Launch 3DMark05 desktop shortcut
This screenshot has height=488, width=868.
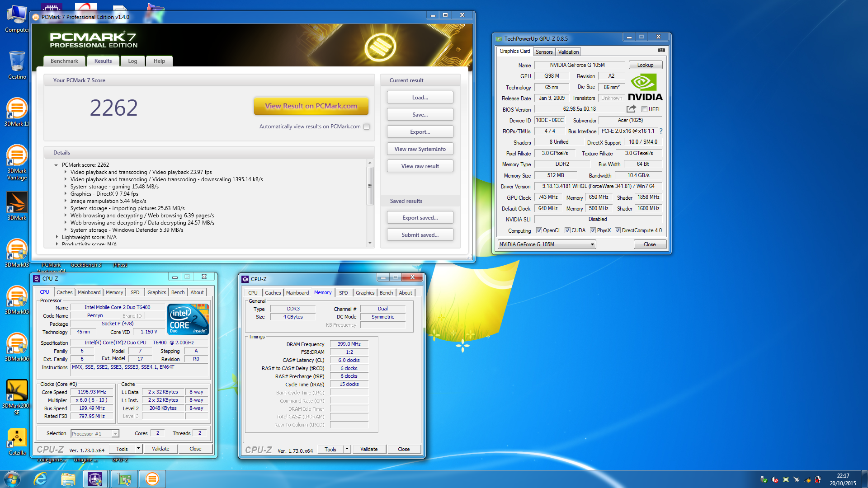(x=17, y=300)
